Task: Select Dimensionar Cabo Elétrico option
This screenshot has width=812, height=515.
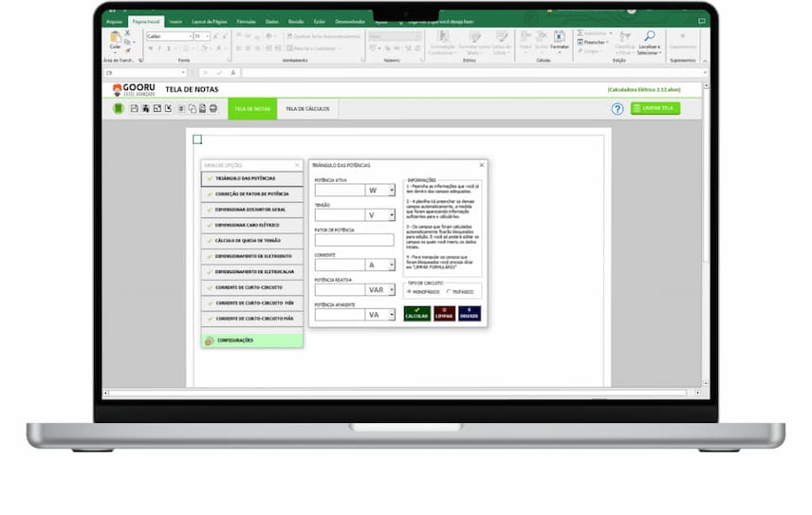Action: point(252,225)
